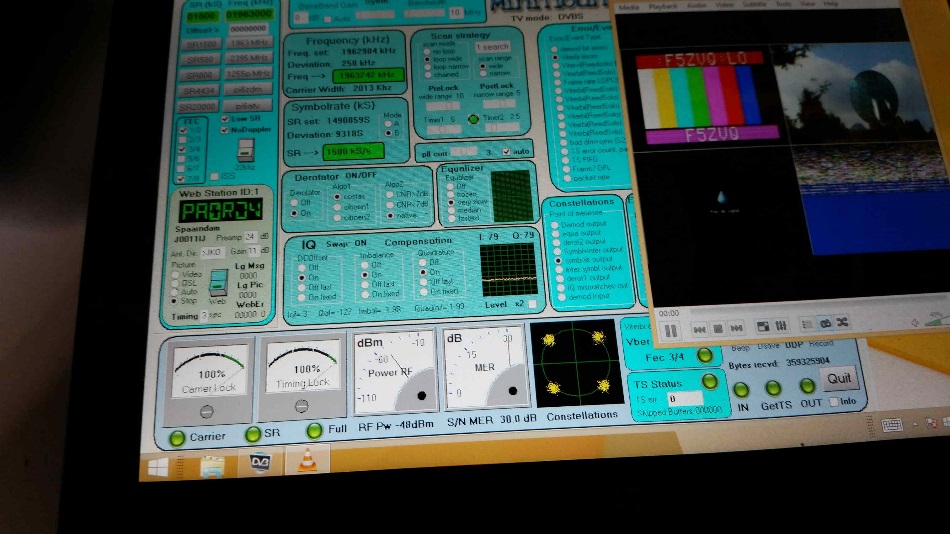Flip the Web toggle switch
950x534 pixels.
[218, 283]
